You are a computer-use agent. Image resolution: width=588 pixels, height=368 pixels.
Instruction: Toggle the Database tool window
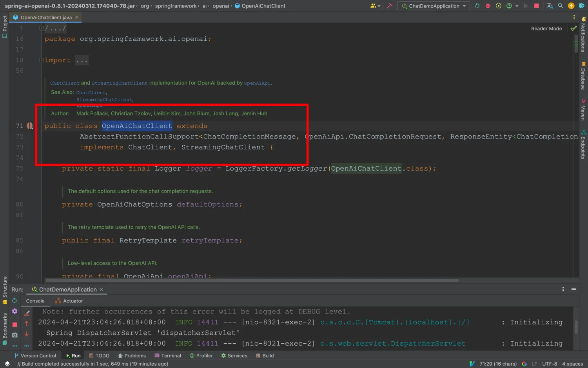(x=583, y=76)
